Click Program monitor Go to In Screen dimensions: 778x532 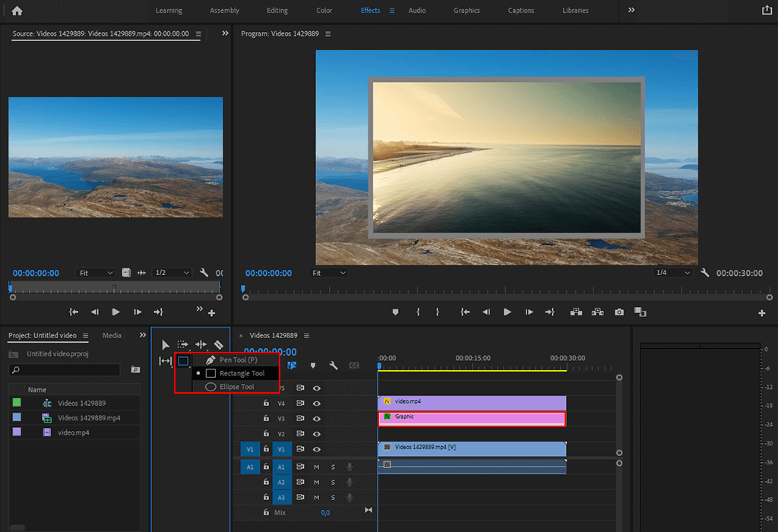465,312
